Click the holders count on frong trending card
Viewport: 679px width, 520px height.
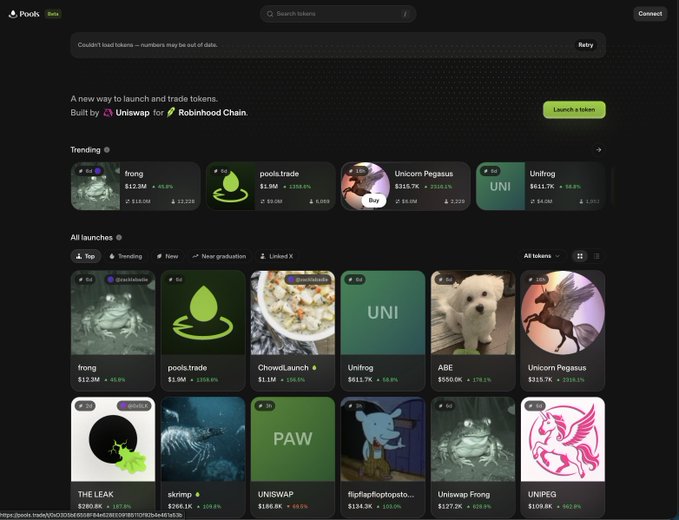(x=183, y=201)
